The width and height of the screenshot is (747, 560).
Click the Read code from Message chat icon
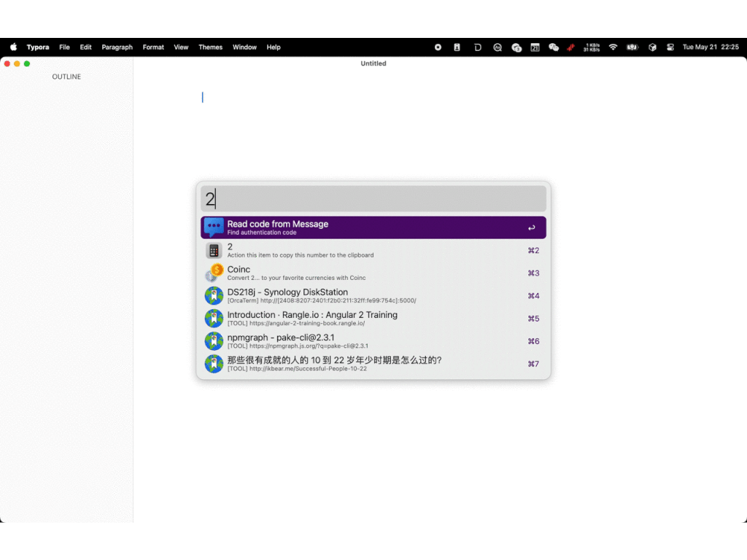pyautogui.click(x=214, y=227)
